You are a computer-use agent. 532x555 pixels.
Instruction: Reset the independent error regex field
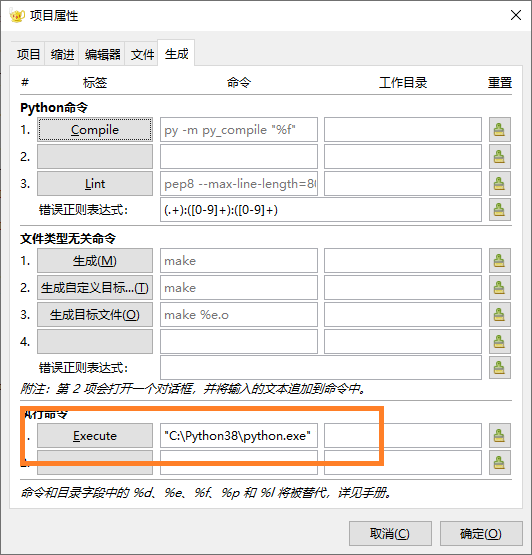tap(499, 367)
